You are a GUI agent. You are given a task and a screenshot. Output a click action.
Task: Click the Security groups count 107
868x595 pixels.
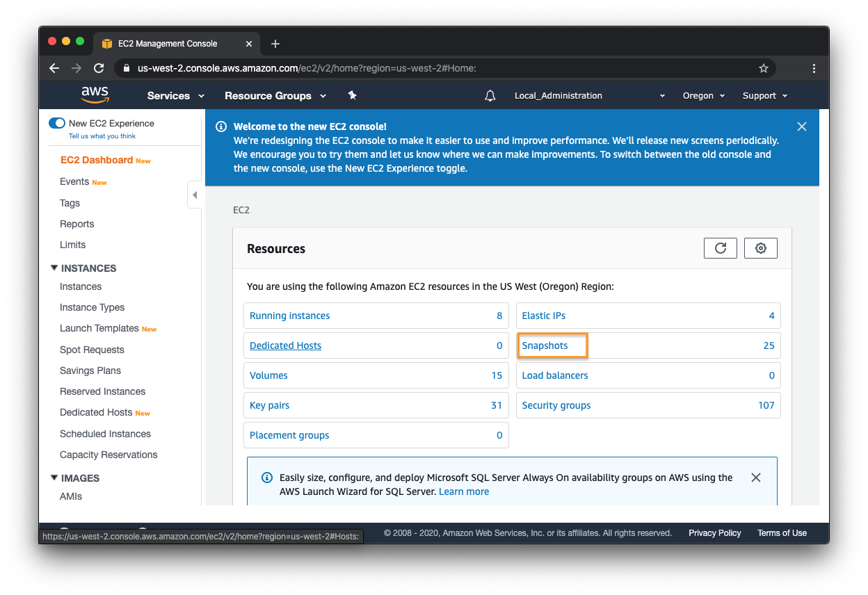click(766, 405)
